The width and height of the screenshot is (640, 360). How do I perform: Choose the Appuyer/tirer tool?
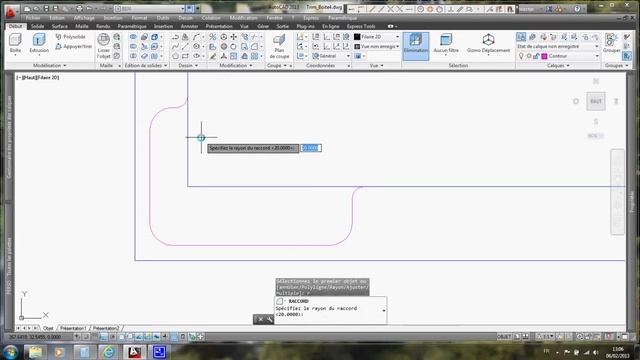click(73, 47)
